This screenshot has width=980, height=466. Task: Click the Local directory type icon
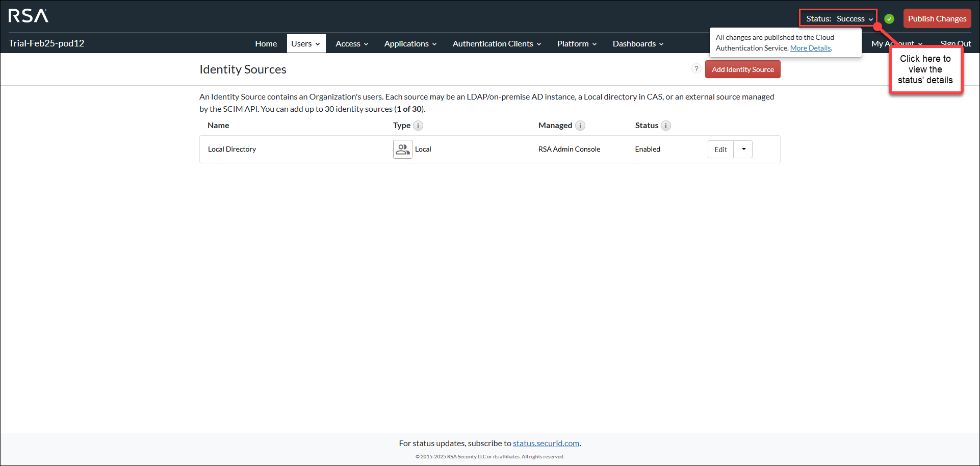(x=402, y=149)
